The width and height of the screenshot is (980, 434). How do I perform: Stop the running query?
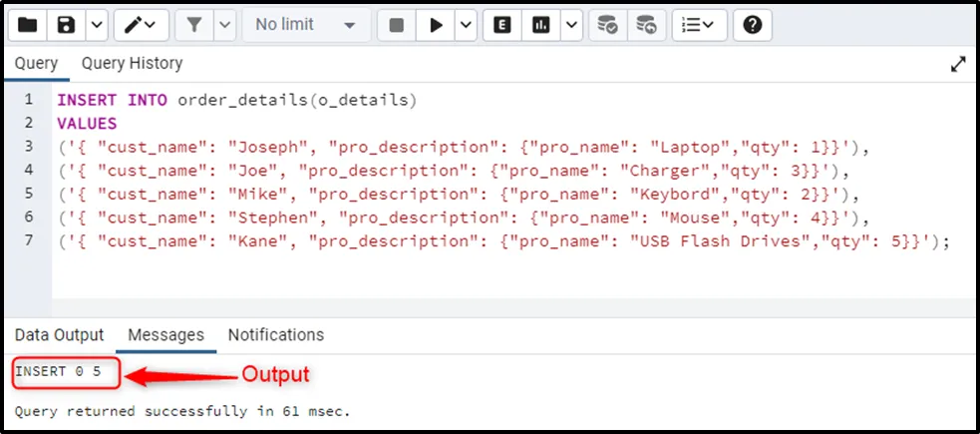pos(397,25)
